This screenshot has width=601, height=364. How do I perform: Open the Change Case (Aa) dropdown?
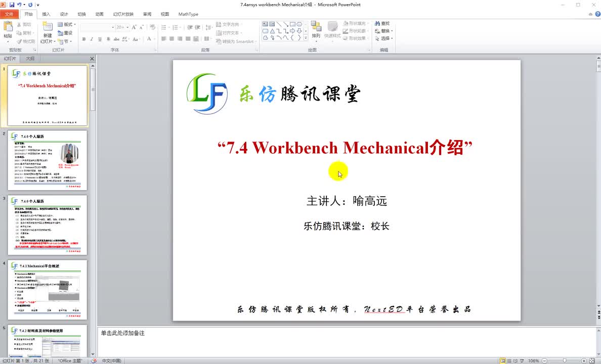[x=136, y=39]
